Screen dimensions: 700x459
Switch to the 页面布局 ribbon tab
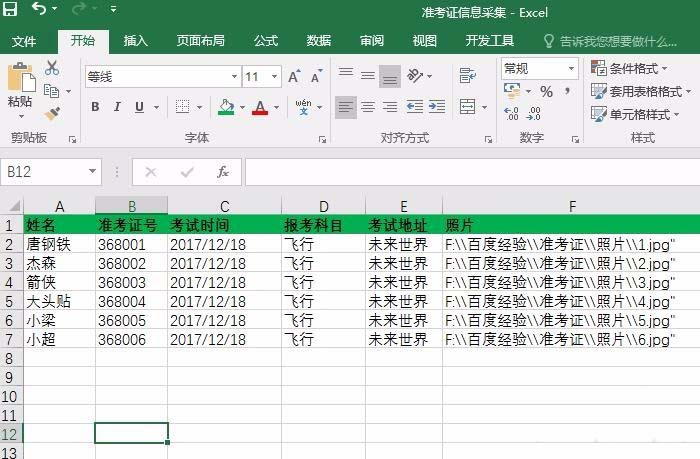[x=200, y=41]
